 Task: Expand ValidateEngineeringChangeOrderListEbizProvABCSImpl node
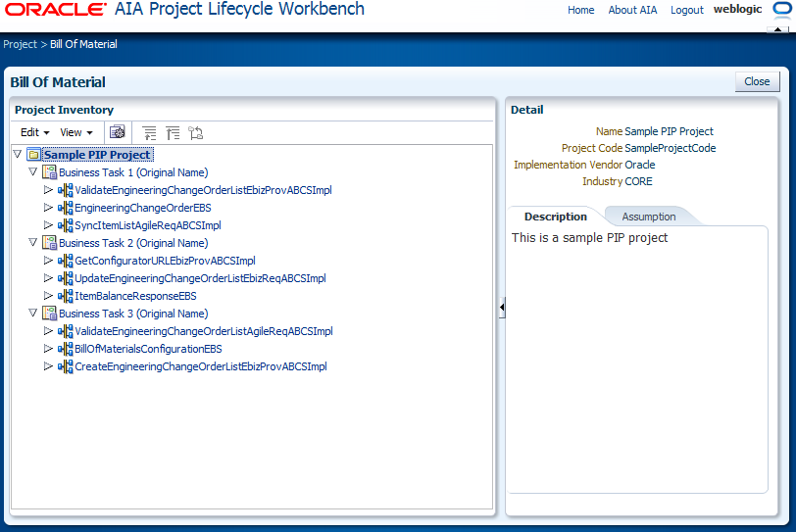point(48,190)
